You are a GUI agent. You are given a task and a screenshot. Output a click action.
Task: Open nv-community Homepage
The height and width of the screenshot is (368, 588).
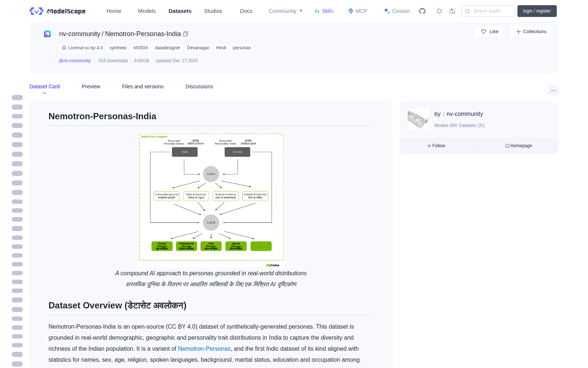[x=519, y=146]
